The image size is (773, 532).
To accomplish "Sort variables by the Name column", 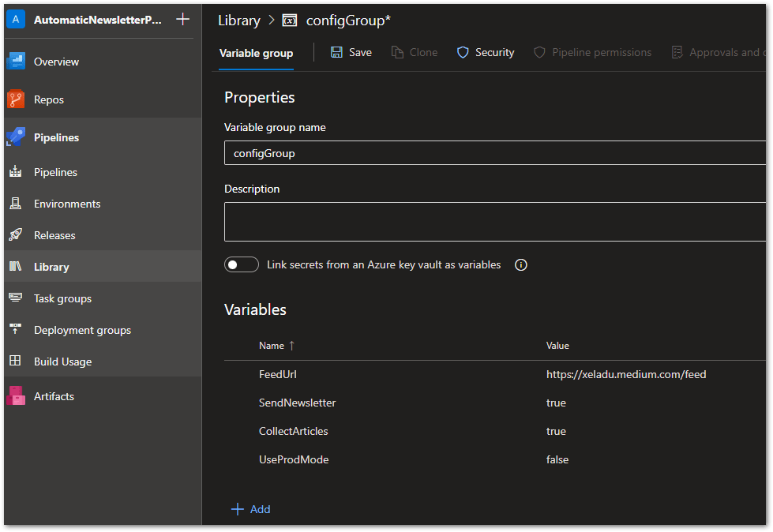I will (272, 346).
